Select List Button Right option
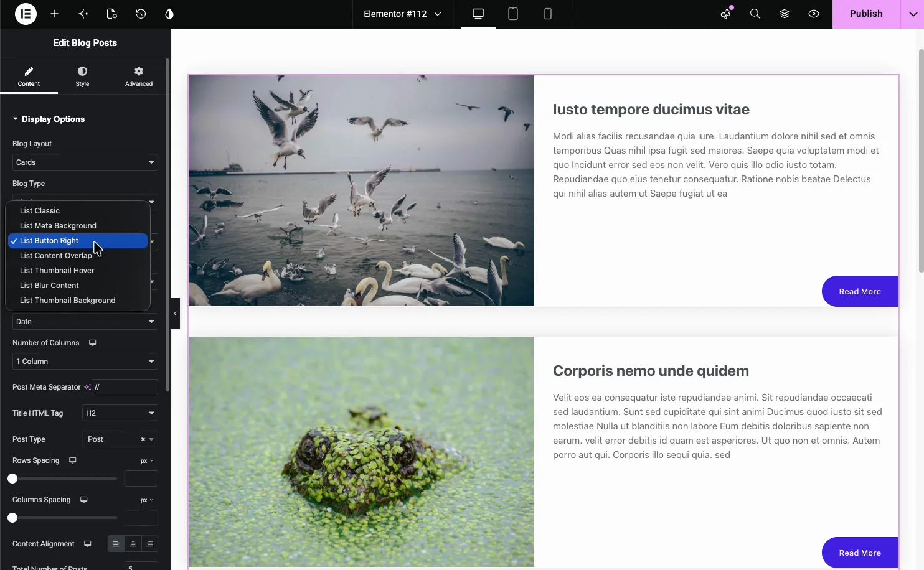 pos(78,241)
